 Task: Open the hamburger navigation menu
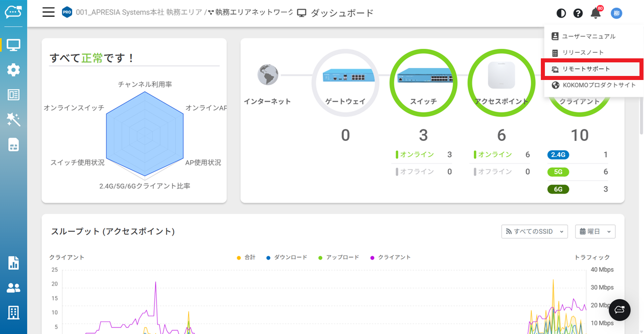tap(48, 13)
